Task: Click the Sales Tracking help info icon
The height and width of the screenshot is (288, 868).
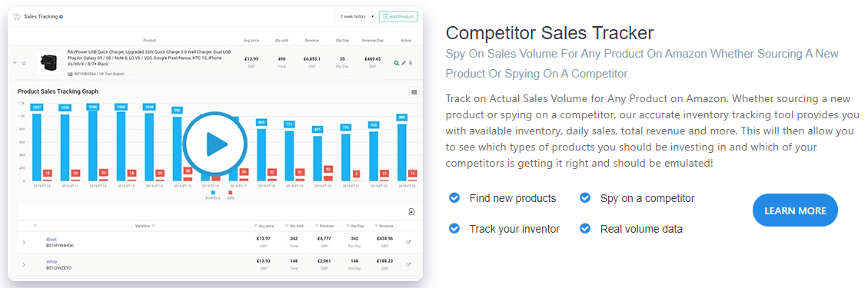Action: [61, 17]
